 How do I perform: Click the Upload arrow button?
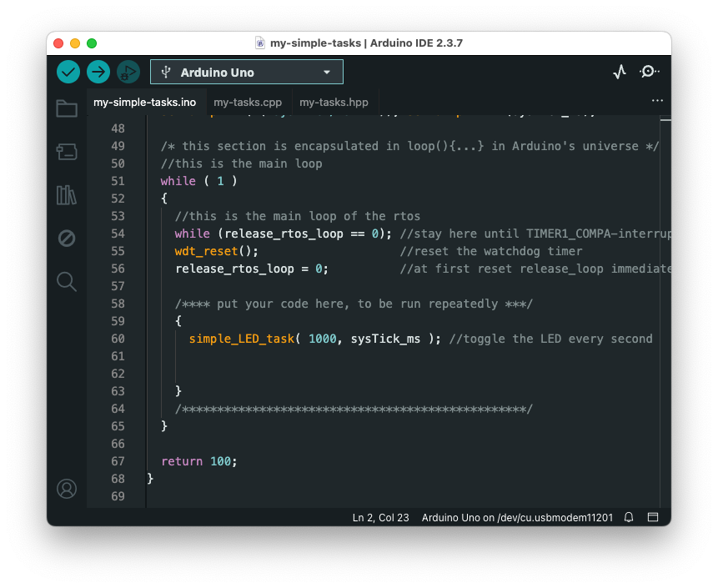pyautogui.click(x=98, y=72)
